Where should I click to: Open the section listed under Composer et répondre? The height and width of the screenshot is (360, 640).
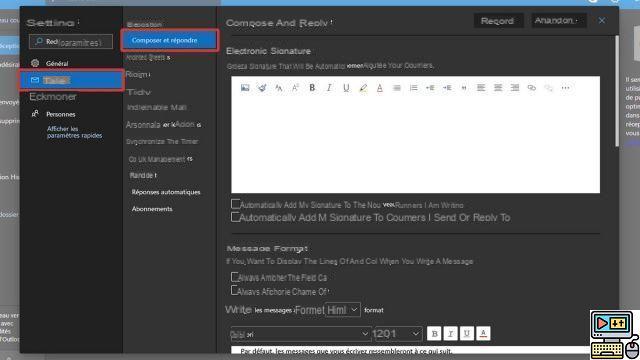[x=148, y=58]
